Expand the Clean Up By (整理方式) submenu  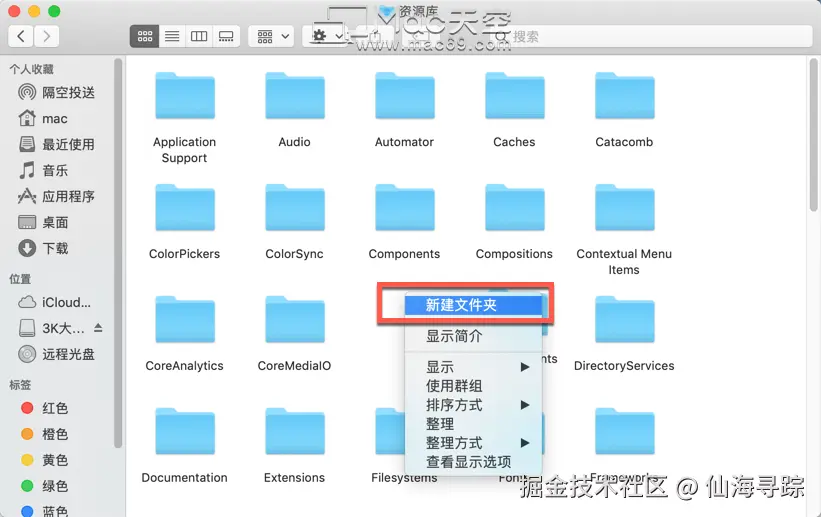[x=473, y=443]
